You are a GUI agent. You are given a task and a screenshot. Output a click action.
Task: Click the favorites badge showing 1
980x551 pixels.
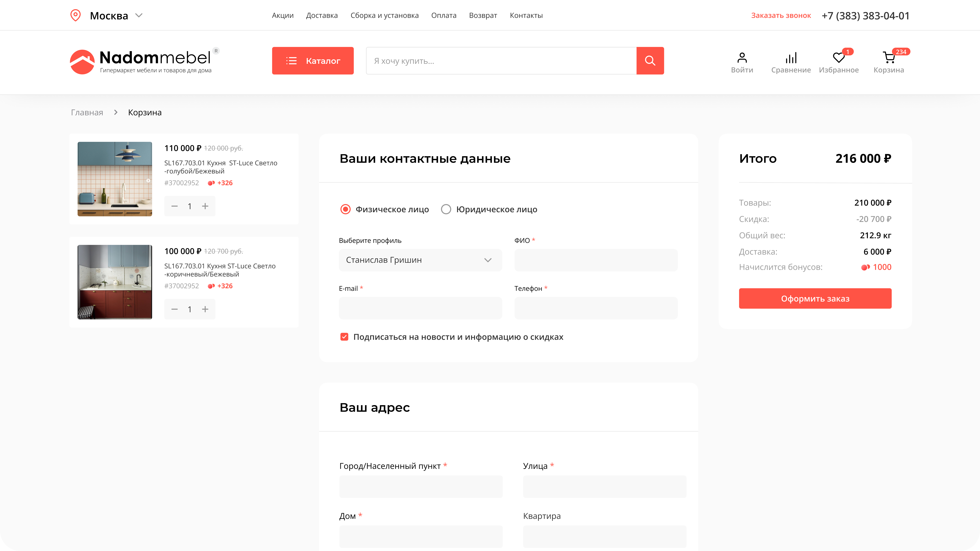point(848,52)
